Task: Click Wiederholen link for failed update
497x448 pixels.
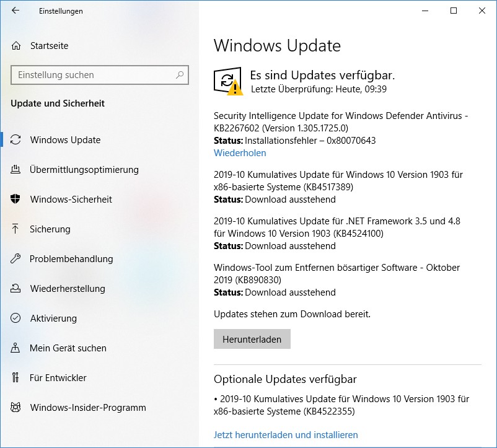Action: [x=240, y=152]
